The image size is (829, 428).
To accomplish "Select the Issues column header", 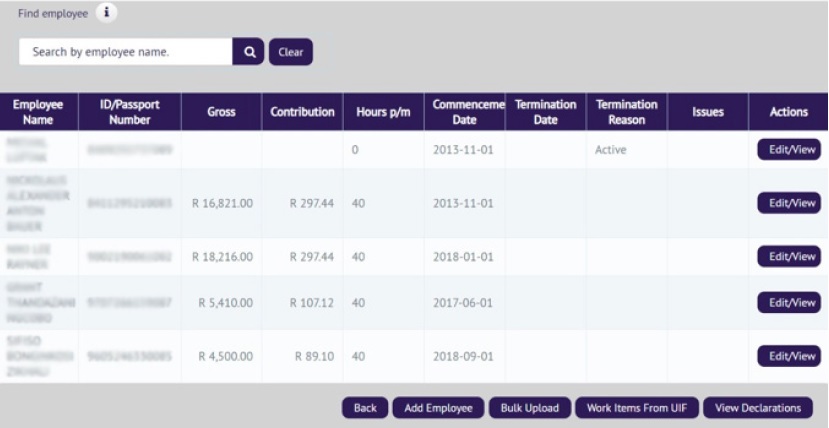I will pyautogui.click(x=707, y=112).
